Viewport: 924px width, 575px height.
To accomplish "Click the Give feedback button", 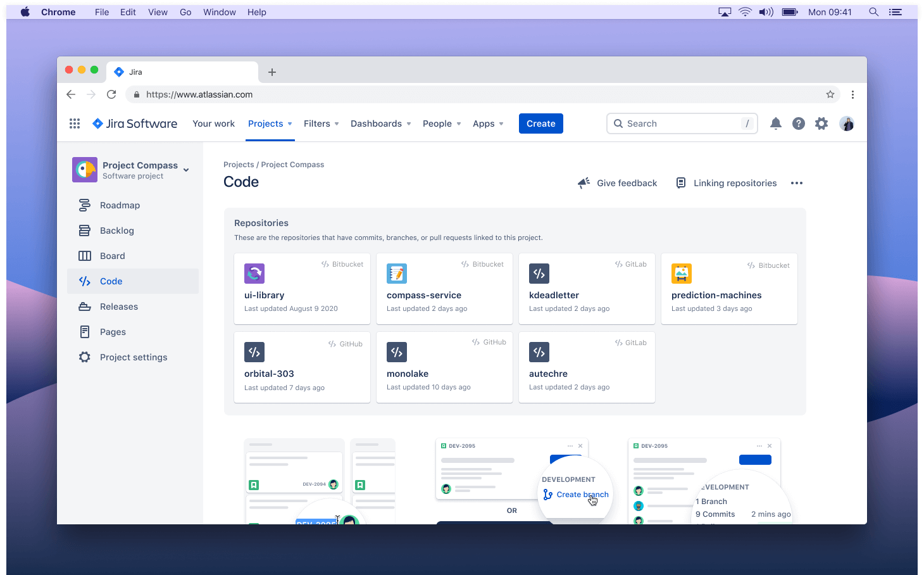I will (x=618, y=183).
